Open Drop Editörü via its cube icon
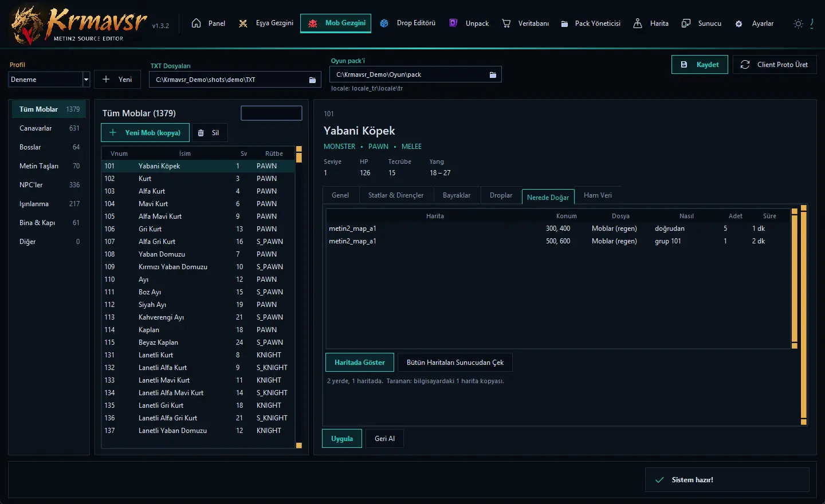The image size is (825, 504). click(x=384, y=23)
